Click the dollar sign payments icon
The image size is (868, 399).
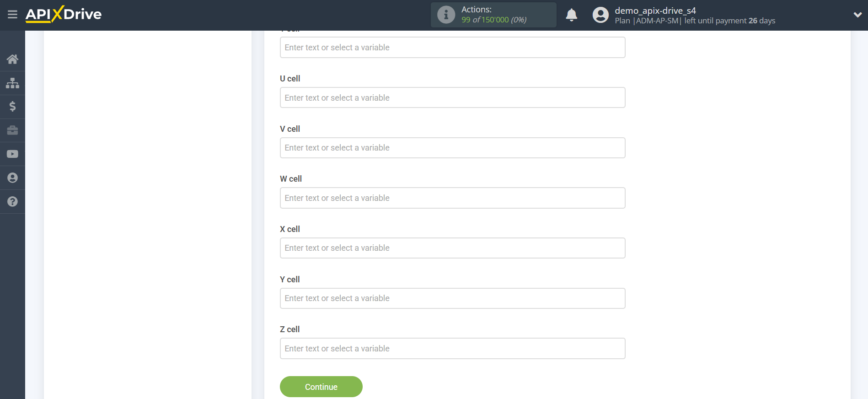click(12, 107)
